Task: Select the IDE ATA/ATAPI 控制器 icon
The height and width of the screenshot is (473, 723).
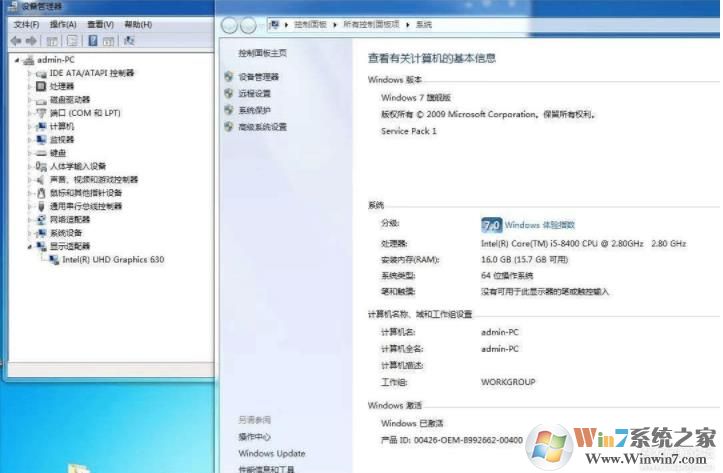Action: 41,74
